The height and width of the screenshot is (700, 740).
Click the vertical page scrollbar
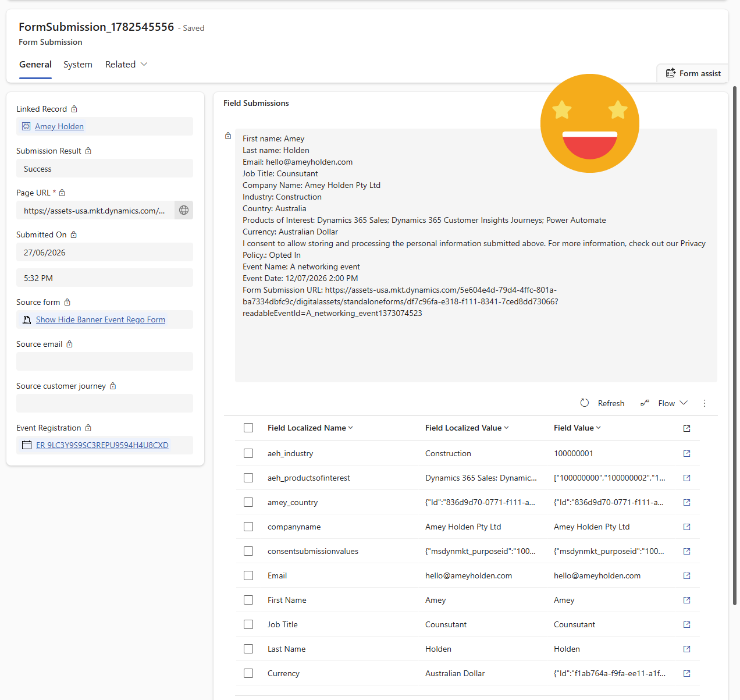(735, 346)
